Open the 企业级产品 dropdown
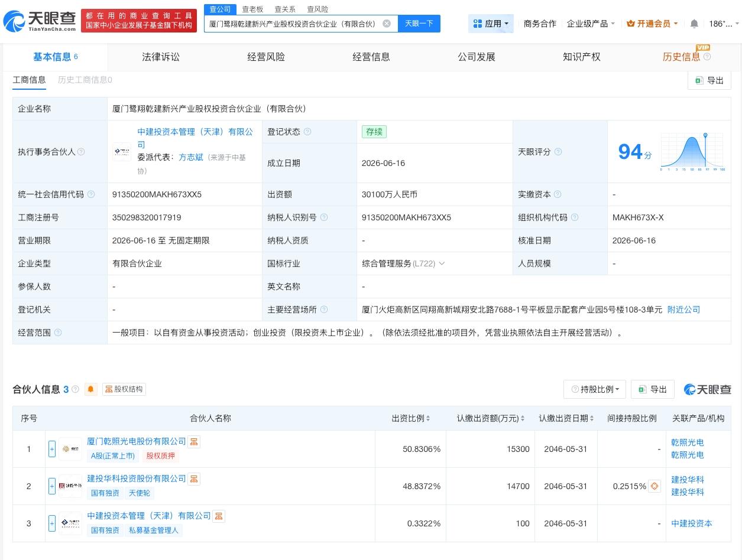 coord(591,24)
